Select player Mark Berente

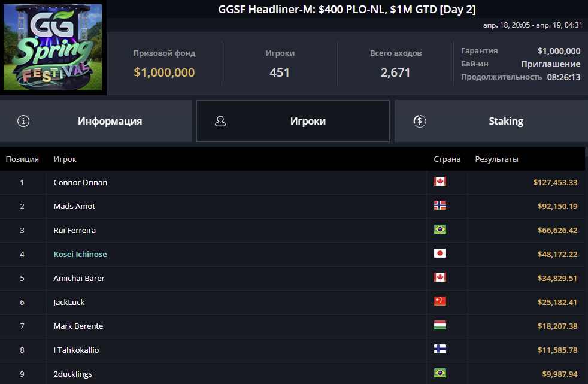[x=78, y=326]
